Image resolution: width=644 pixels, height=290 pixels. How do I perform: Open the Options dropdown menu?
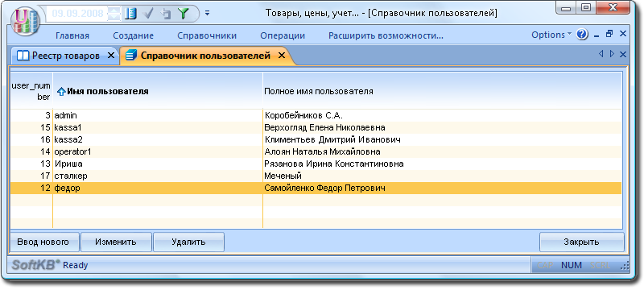[x=551, y=35]
